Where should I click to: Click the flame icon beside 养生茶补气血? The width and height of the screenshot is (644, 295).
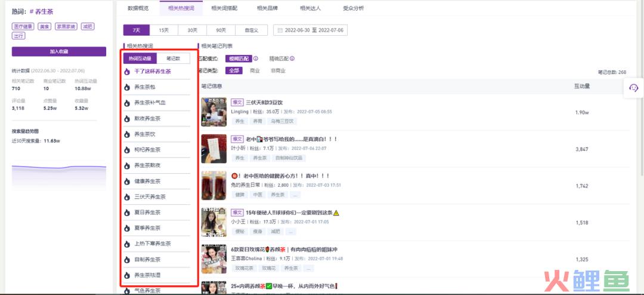click(127, 103)
